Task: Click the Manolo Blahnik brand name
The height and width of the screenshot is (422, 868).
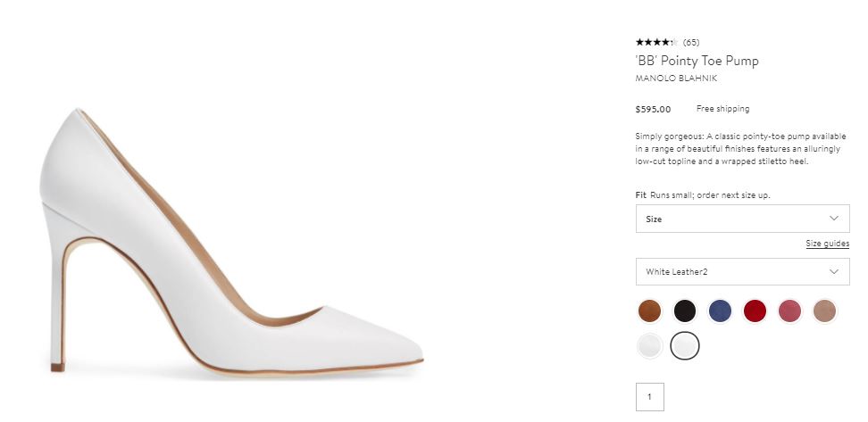Action: 676,79
